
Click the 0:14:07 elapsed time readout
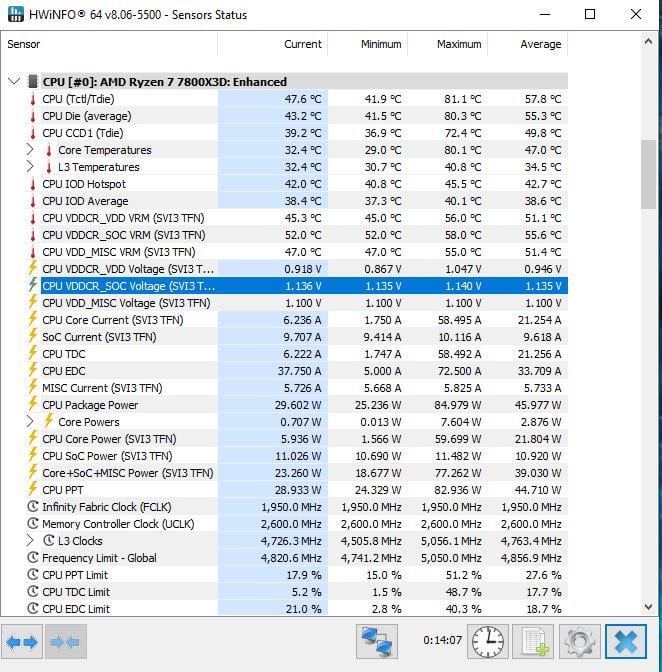click(443, 640)
